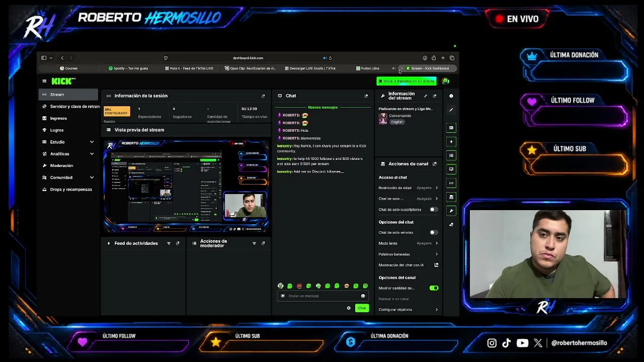Image resolution: width=644 pixels, height=362 pixels.
Task: Click the English language tag
Action: [397, 122]
